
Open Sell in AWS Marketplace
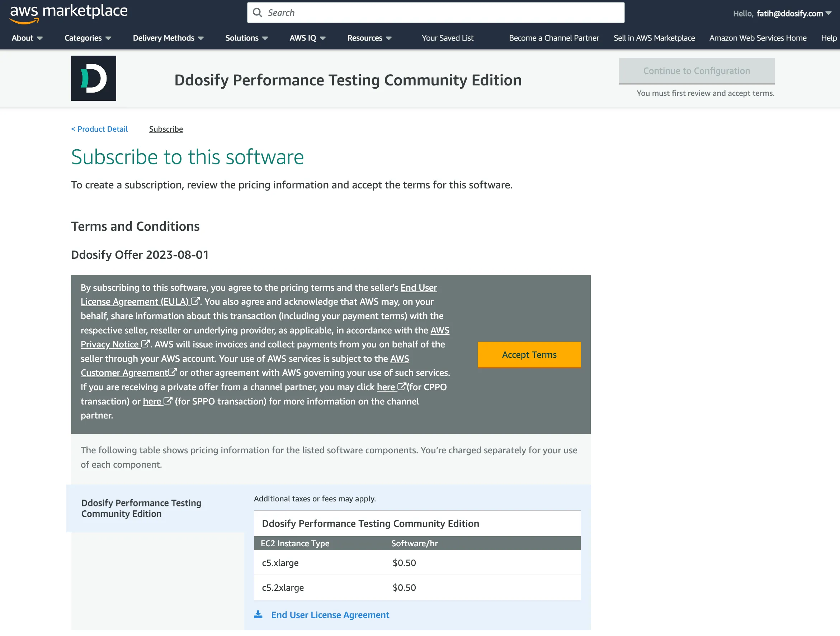click(x=654, y=38)
